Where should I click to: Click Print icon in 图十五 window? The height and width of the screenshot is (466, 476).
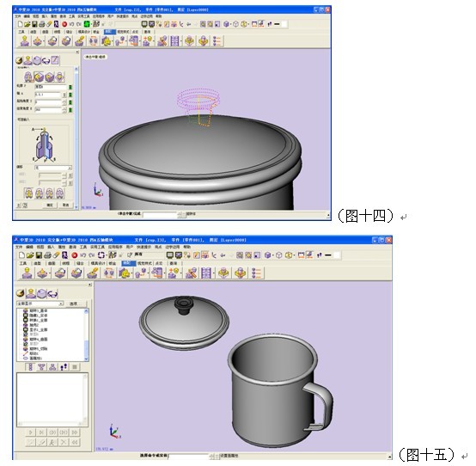point(47,254)
